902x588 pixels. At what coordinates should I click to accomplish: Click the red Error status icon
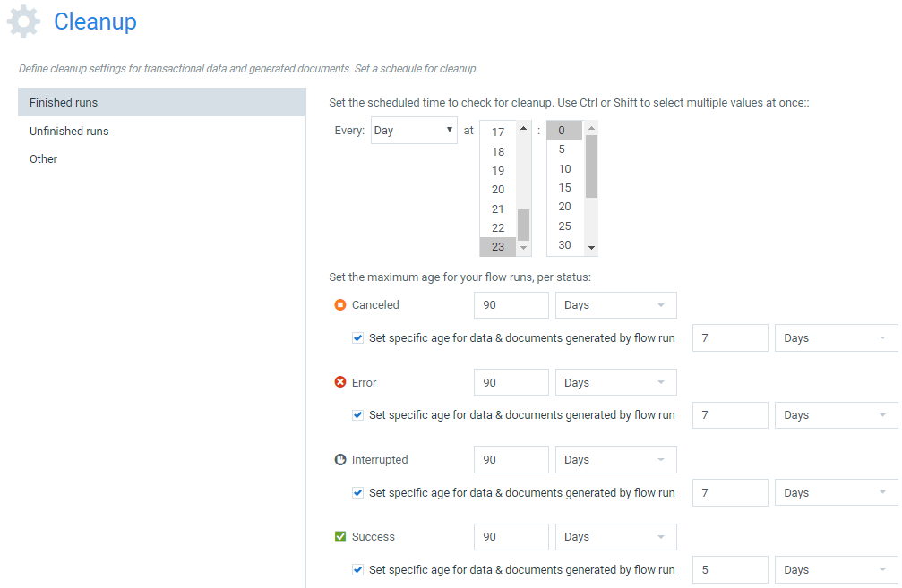click(x=340, y=382)
